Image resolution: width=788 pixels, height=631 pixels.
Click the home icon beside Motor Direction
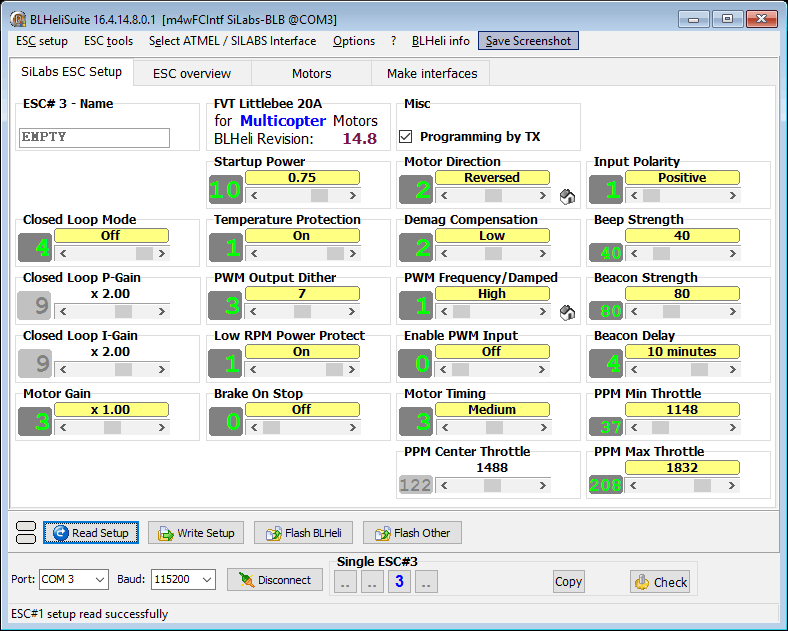(566, 196)
